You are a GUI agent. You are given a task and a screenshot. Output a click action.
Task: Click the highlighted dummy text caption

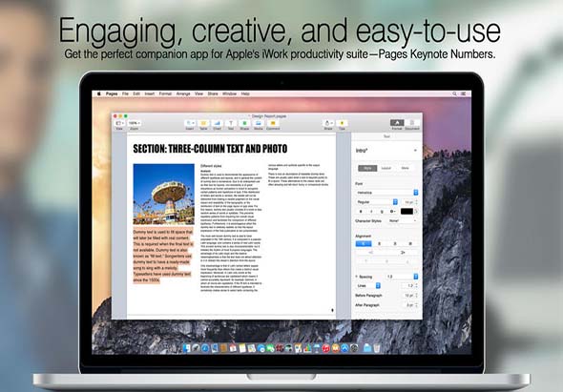click(x=163, y=256)
